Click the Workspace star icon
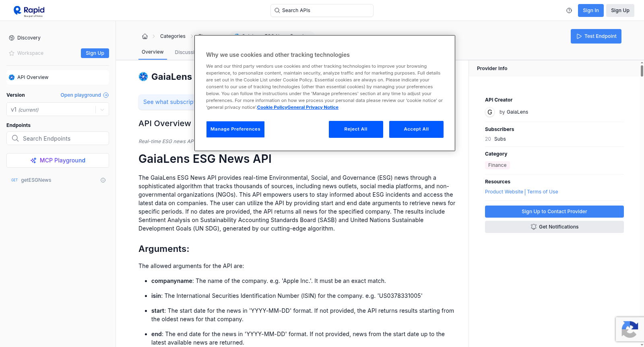Image resolution: width=644 pixels, height=347 pixels. coord(12,53)
